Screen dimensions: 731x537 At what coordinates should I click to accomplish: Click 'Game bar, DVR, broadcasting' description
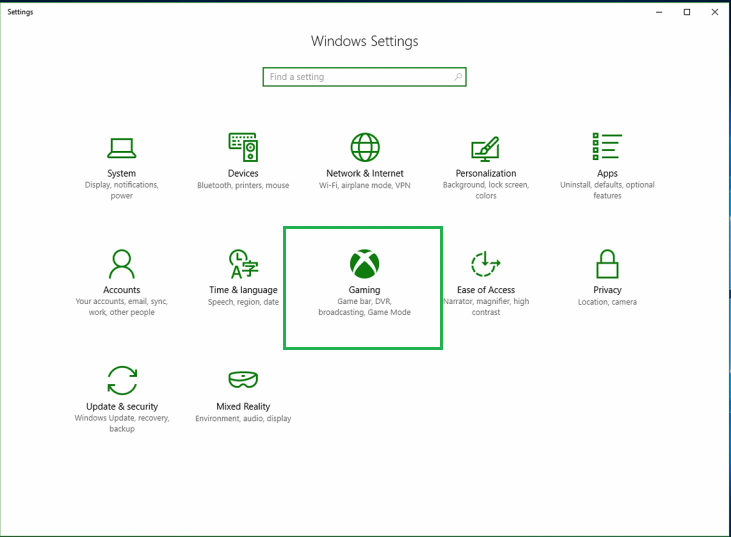(x=365, y=307)
